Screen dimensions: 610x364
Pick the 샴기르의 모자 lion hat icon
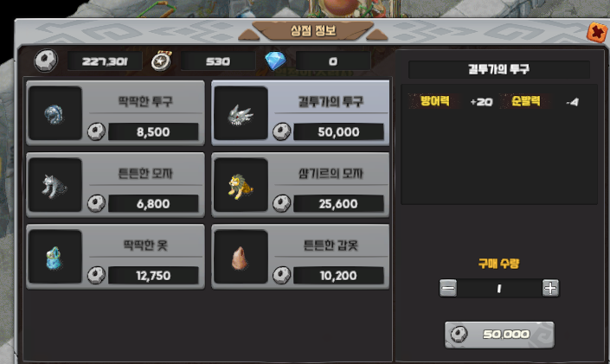[x=241, y=185]
